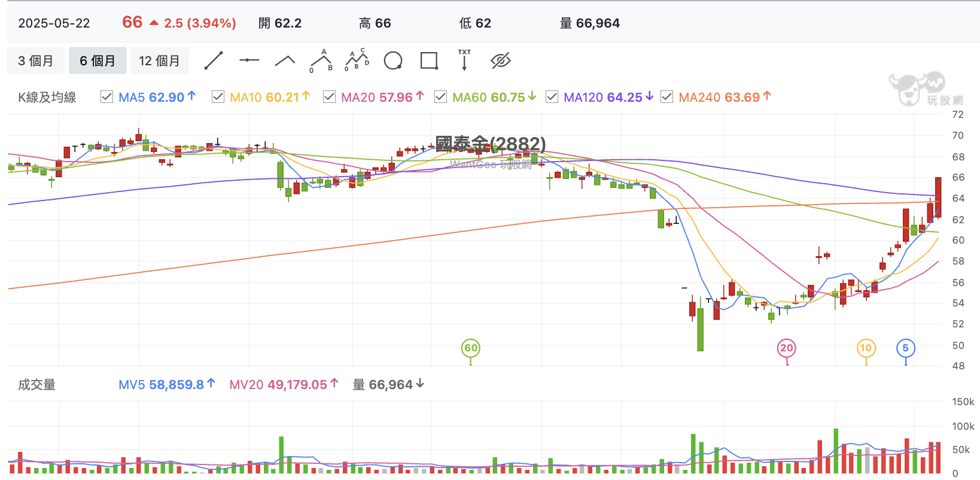Select the 6 個月 range button

click(98, 60)
